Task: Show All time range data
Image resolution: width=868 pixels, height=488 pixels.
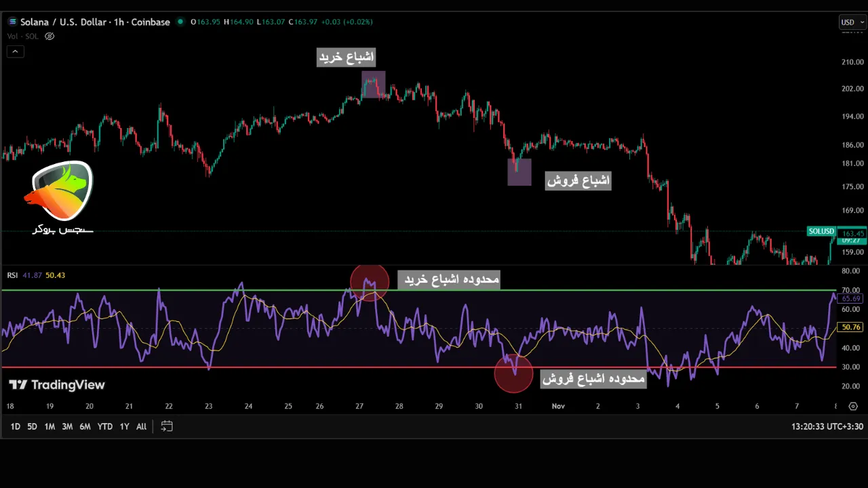Action: pyautogui.click(x=141, y=427)
